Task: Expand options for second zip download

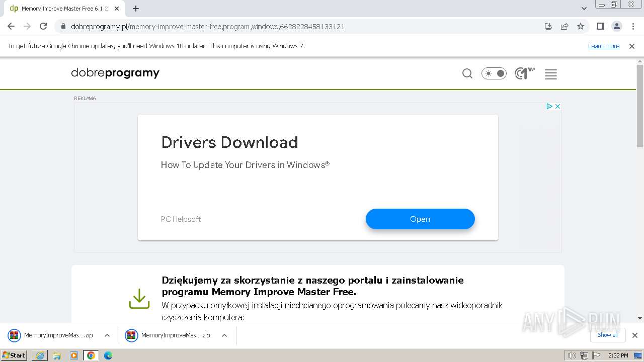Action: pos(224,335)
